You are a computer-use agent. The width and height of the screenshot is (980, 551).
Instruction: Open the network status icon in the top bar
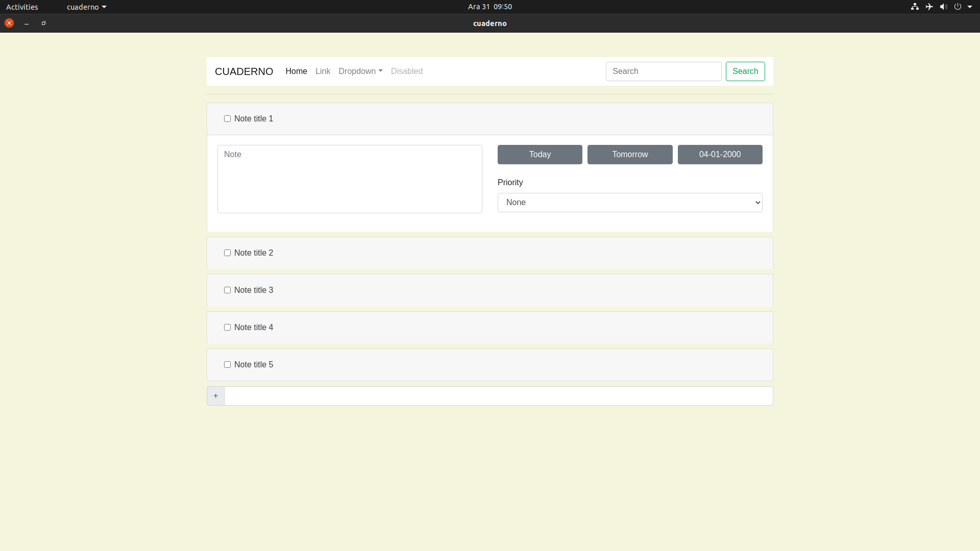point(915,7)
